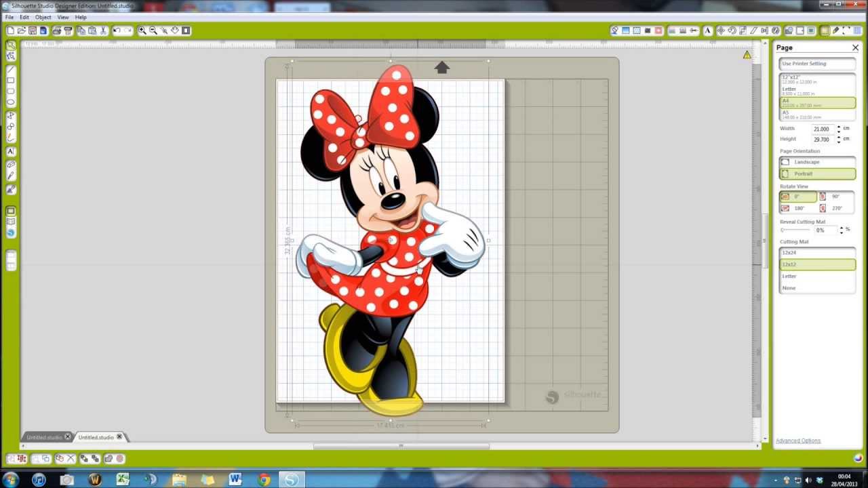Viewport: 868px width, 488px height.
Task: Click the Open file folder icon
Action: click(22, 30)
